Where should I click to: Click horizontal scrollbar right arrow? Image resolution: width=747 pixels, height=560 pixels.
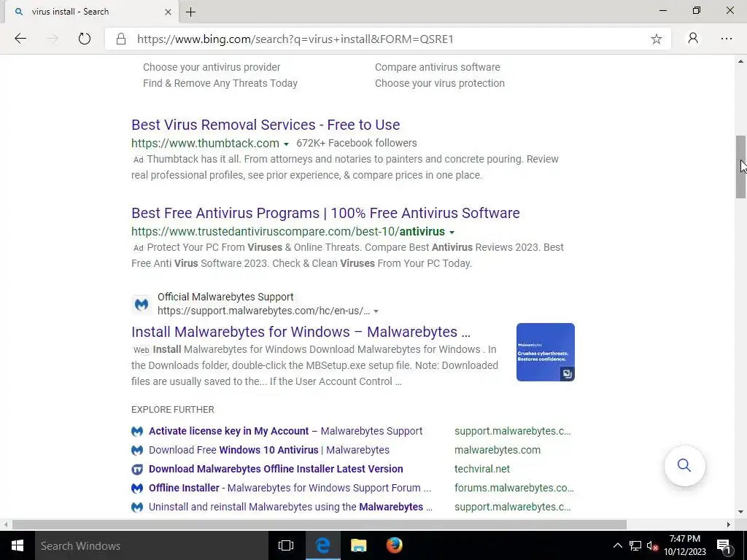tap(729, 524)
